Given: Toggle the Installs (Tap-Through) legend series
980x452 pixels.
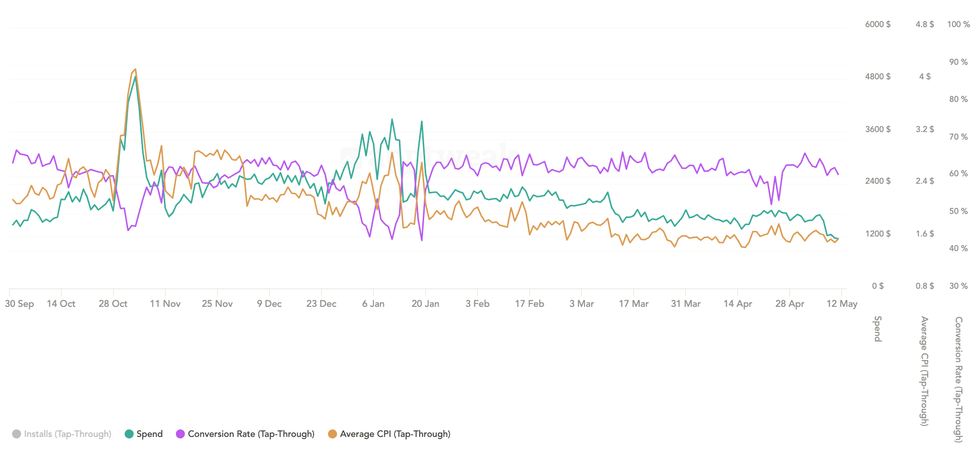Looking at the screenshot, I should click(x=67, y=434).
